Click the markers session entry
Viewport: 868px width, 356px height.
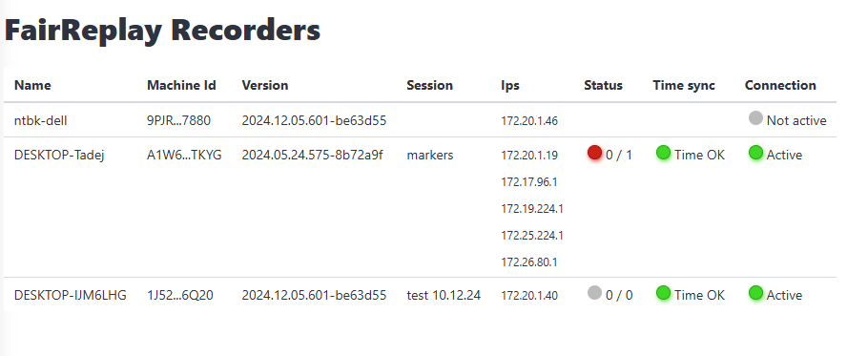click(x=430, y=155)
